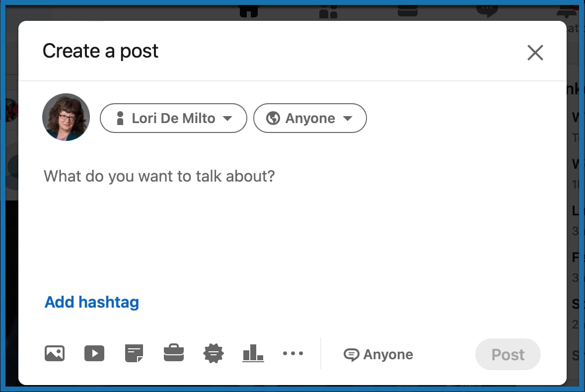Open Notifications in top navigation
The width and height of the screenshot is (585, 392).
pos(566,9)
